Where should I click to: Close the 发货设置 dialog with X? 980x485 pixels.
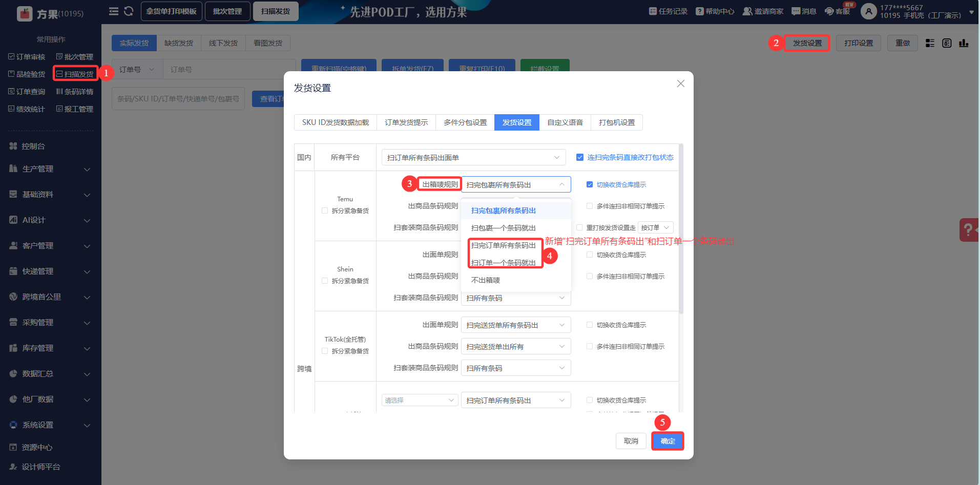[680, 83]
